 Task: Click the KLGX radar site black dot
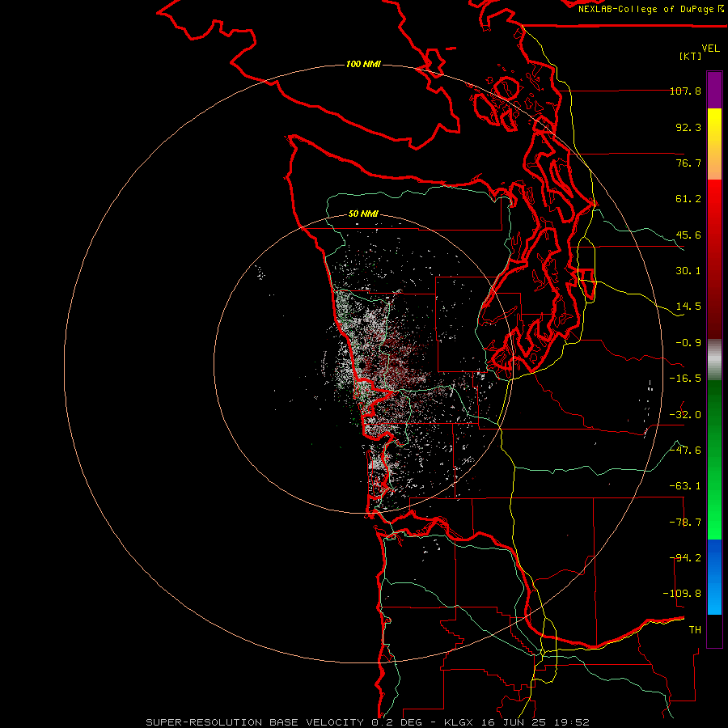point(362,366)
